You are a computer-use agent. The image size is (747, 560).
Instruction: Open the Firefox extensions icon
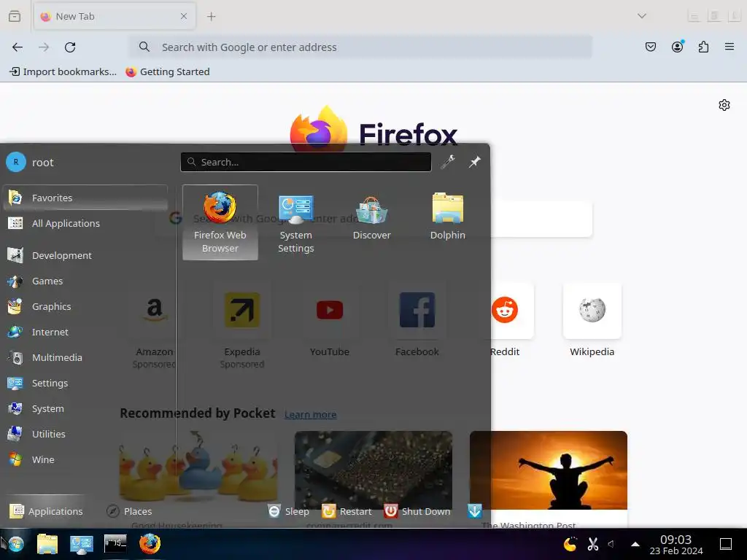tap(704, 47)
